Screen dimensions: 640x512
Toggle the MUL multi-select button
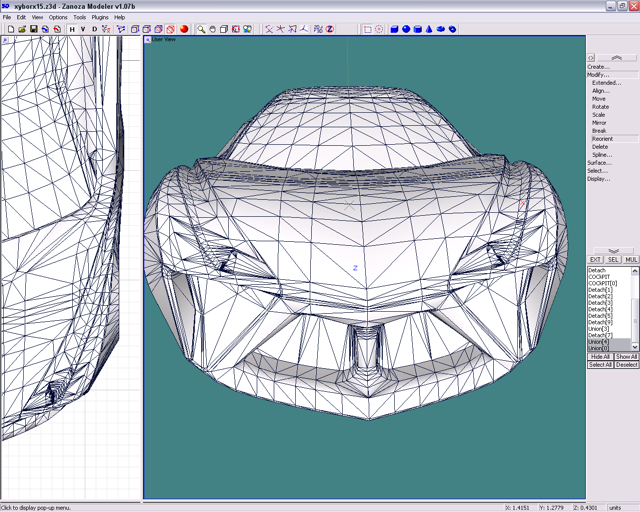(631, 260)
